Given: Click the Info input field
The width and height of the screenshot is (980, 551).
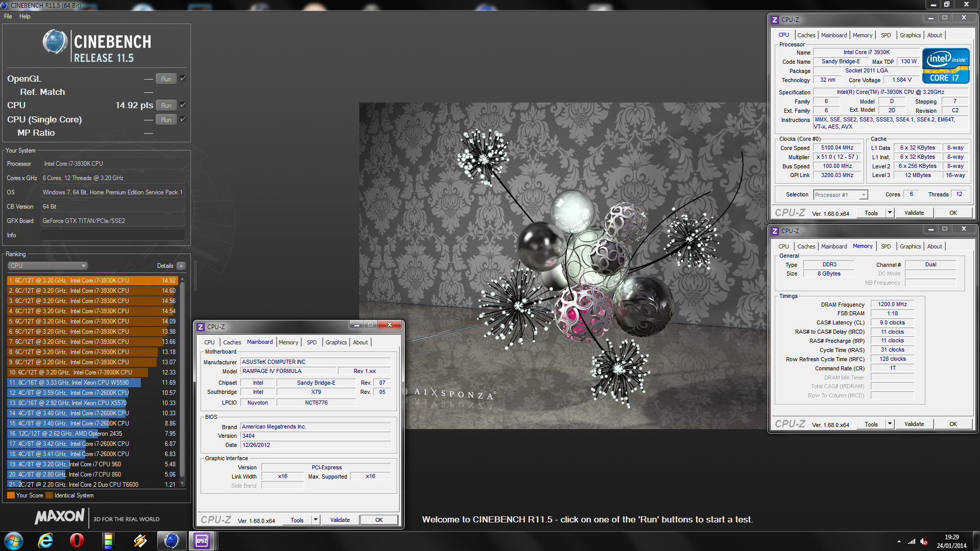Looking at the screenshot, I should click(113, 235).
